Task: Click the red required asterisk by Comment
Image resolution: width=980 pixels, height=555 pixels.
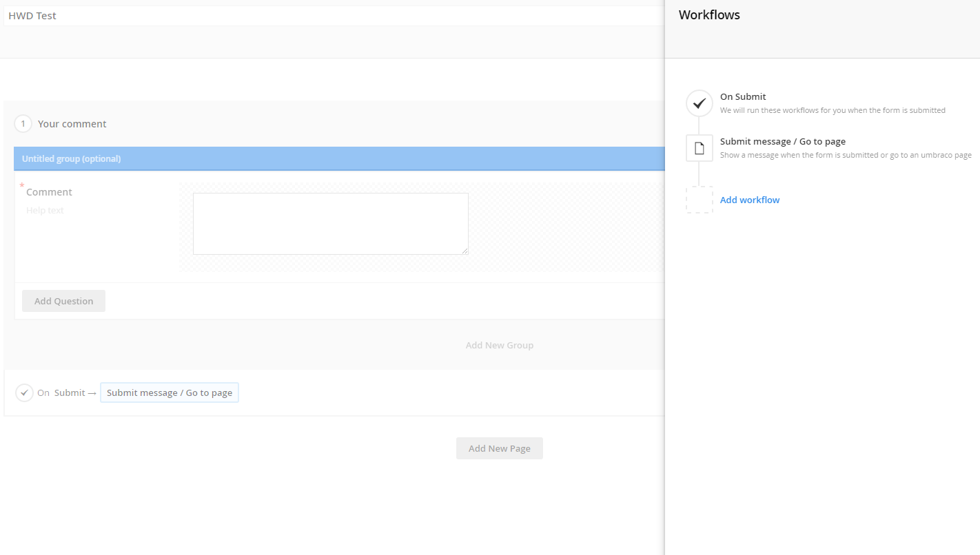Action: coord(22,187)
